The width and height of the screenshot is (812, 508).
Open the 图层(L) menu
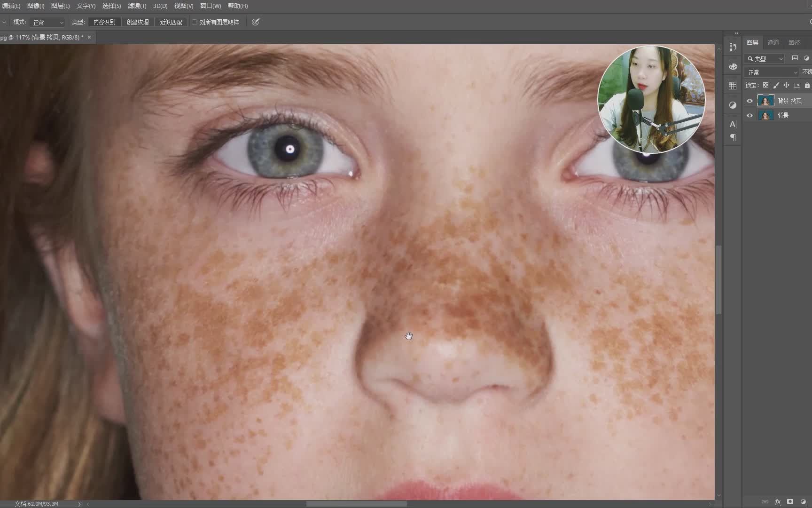60,6
